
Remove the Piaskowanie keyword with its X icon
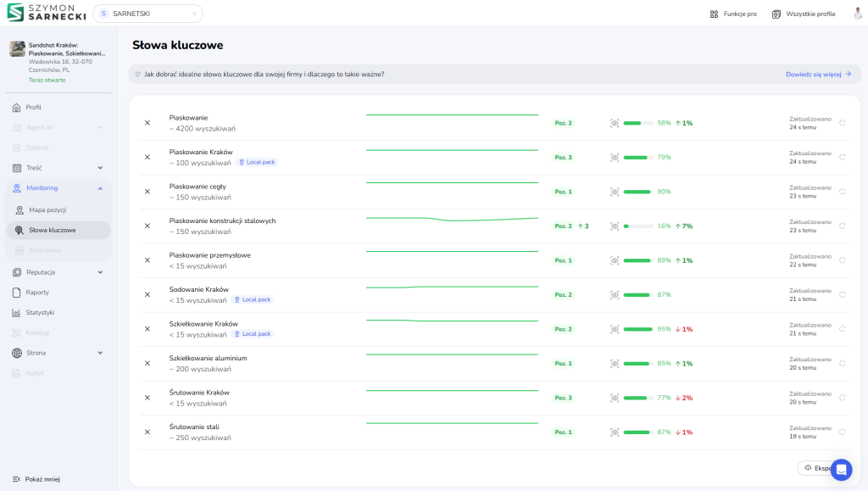click(x=147, y=123)
